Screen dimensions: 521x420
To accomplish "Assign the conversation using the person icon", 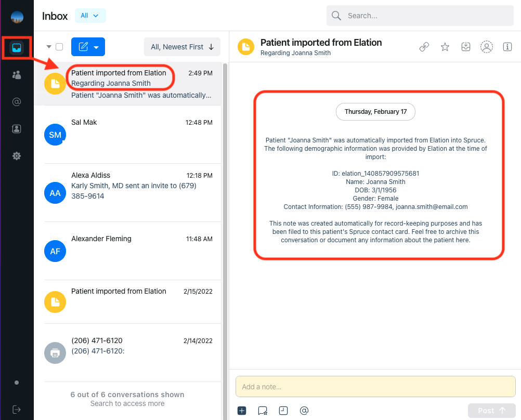I will 487,47.
